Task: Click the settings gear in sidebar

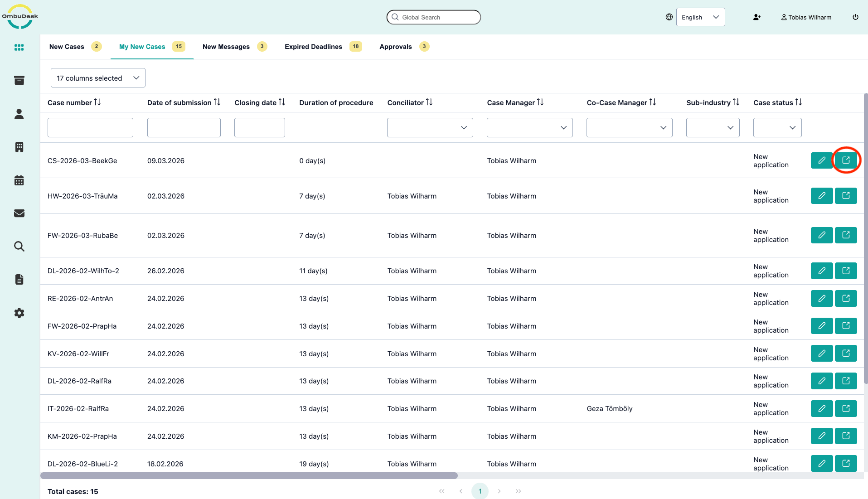Action: (x=19, y=313)
